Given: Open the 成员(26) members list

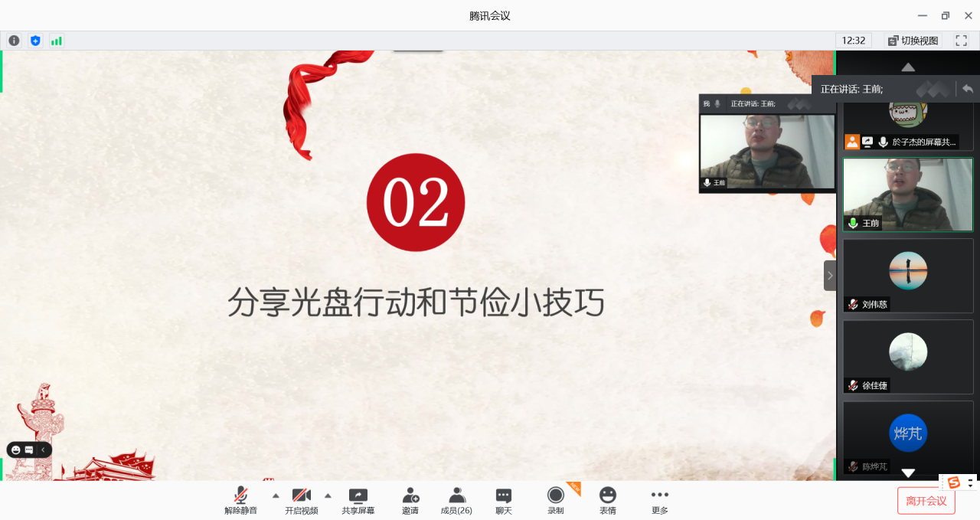Looking at the screenshot, I should tap(456, 501).
